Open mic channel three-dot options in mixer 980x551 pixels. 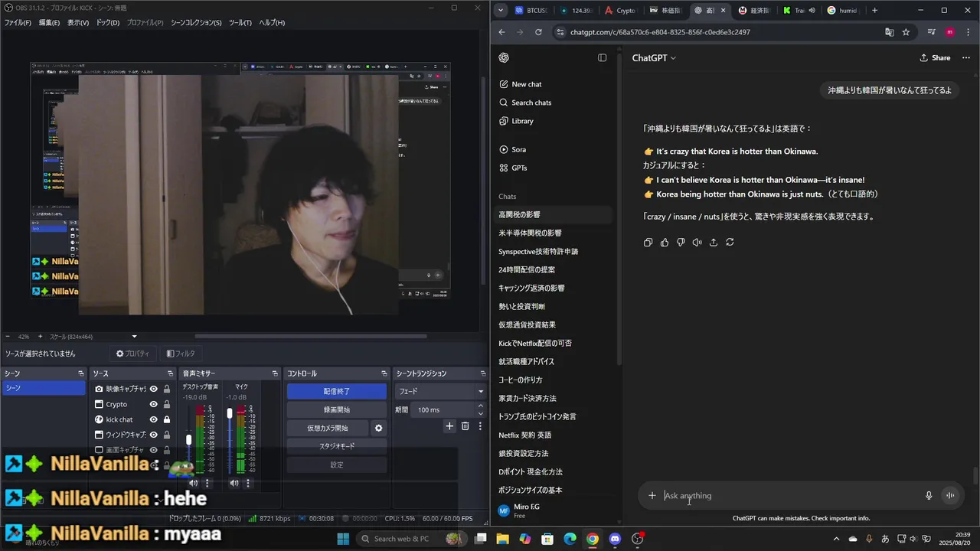tap(247, 483)
